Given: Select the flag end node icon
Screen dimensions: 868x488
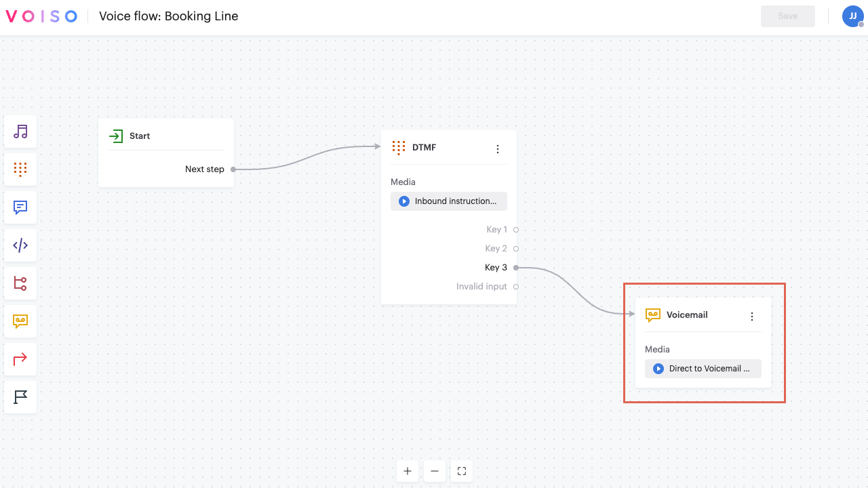Looking at the screenshot, I should 20,397.
